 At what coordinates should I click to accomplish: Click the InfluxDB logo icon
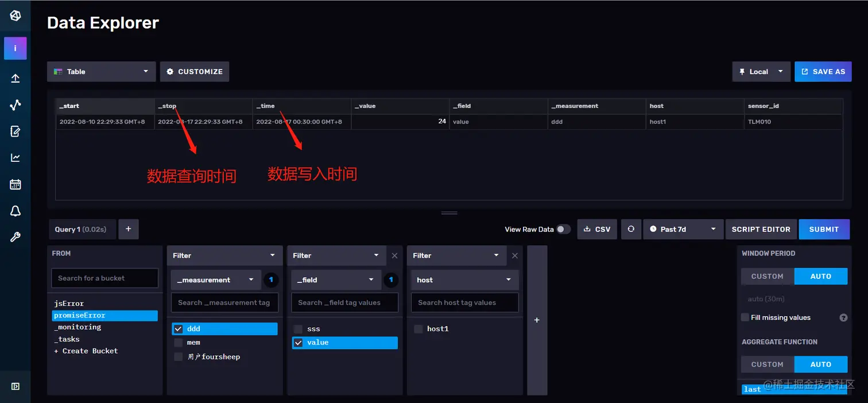tap(15, 15)
